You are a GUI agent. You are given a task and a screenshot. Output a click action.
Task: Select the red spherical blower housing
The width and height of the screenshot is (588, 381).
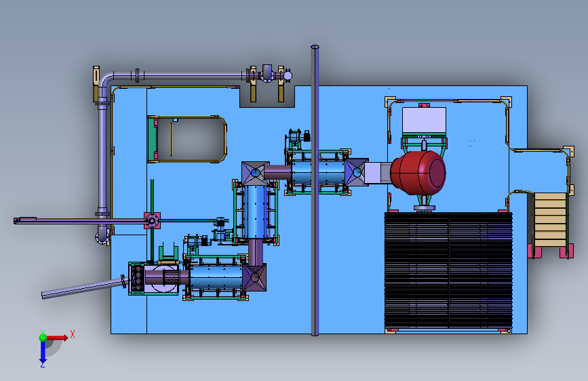coord(418,173)
